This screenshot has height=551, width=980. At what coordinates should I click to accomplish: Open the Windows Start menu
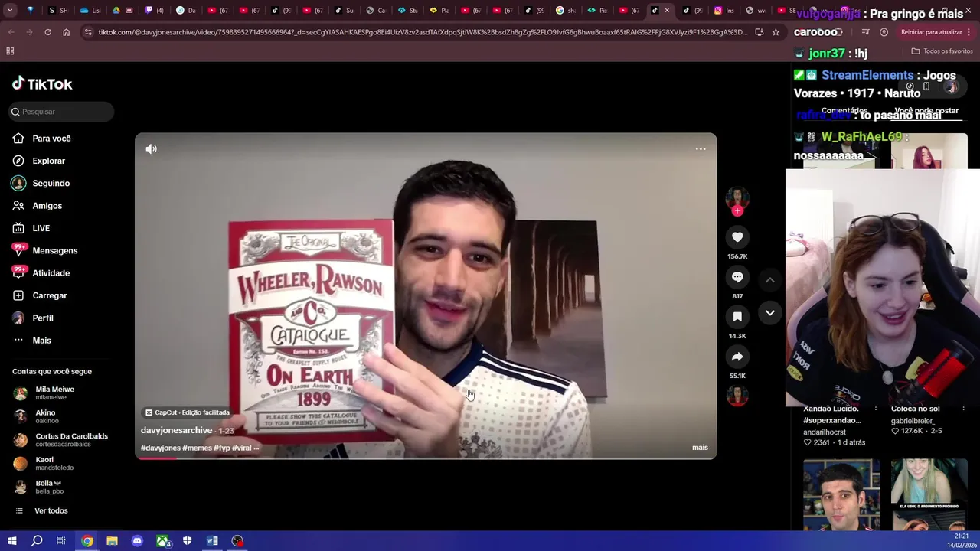coord(11,541)
